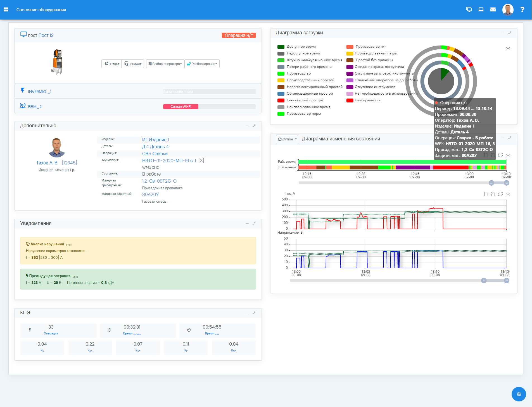Open the apps grid menu icon
532x407 pixels.
[6, 9]
